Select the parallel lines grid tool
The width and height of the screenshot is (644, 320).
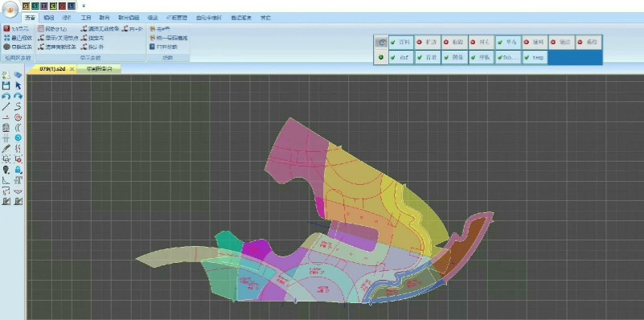6,138
